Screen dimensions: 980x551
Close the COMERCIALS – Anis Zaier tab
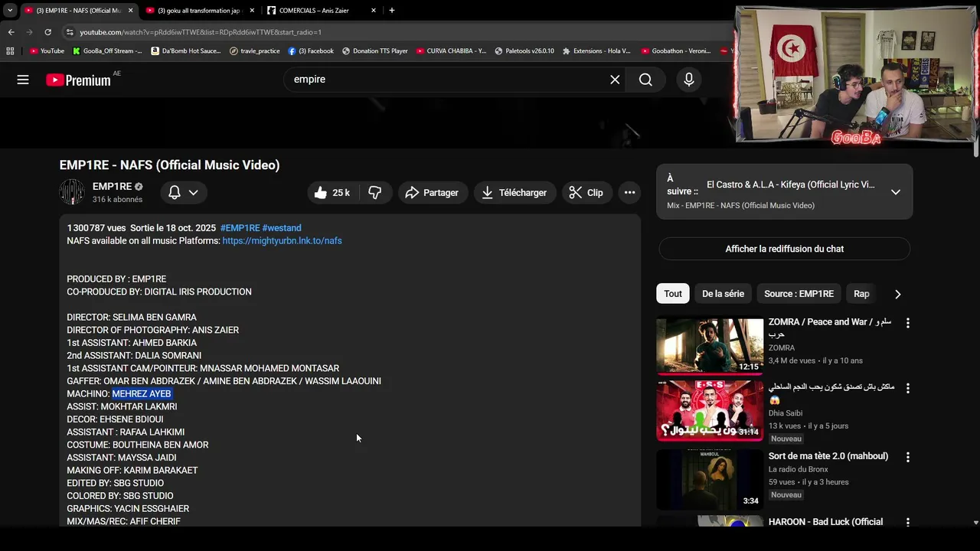[x=374, y=11]
